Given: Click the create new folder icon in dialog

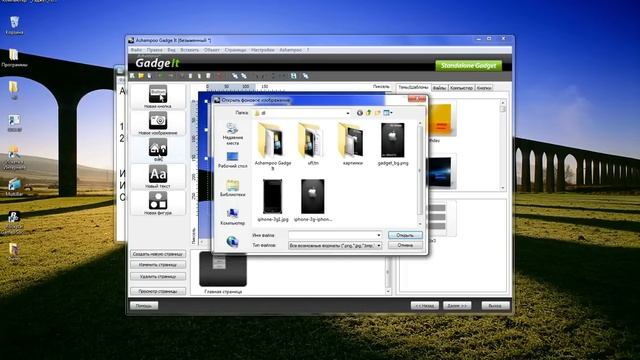Looking at the screenshot, I should [x=378, y=113].
